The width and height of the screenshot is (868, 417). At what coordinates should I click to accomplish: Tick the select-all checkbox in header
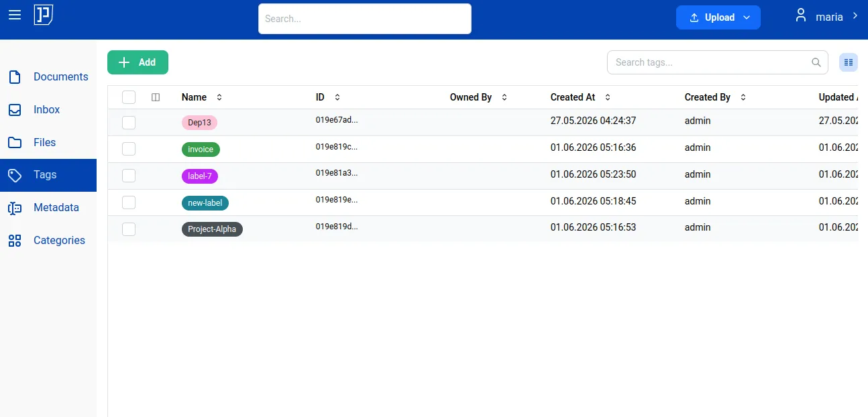(x=129, y=97)
